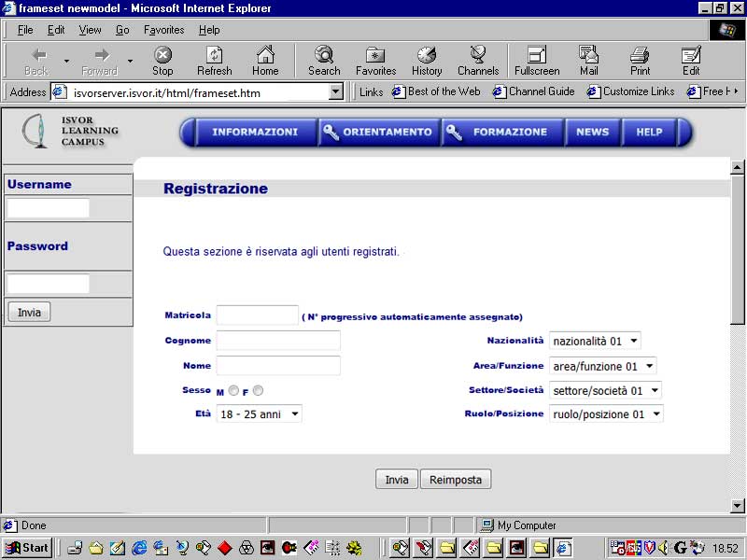
Task: Show more Links bar items
Action: [x=737, y=91]
